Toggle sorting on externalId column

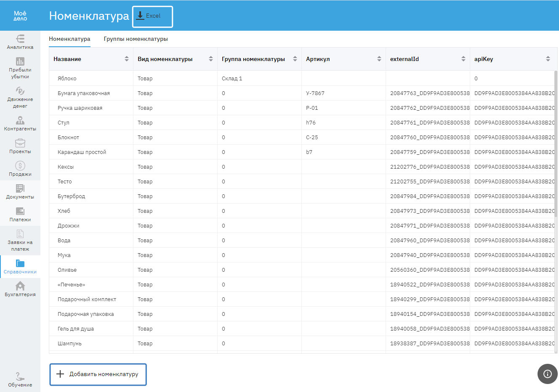[x=463, y=59]
